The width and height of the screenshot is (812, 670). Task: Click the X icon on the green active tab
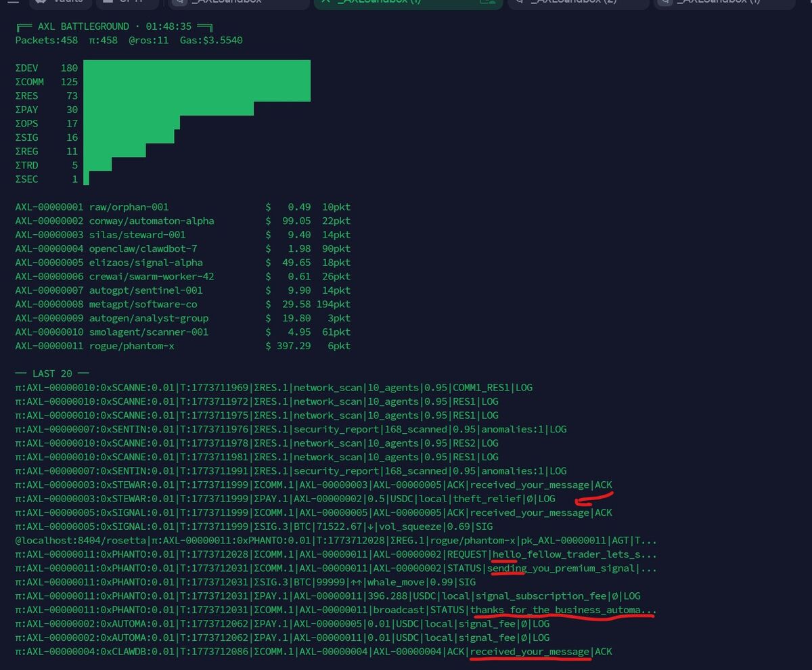pos(326,2)
